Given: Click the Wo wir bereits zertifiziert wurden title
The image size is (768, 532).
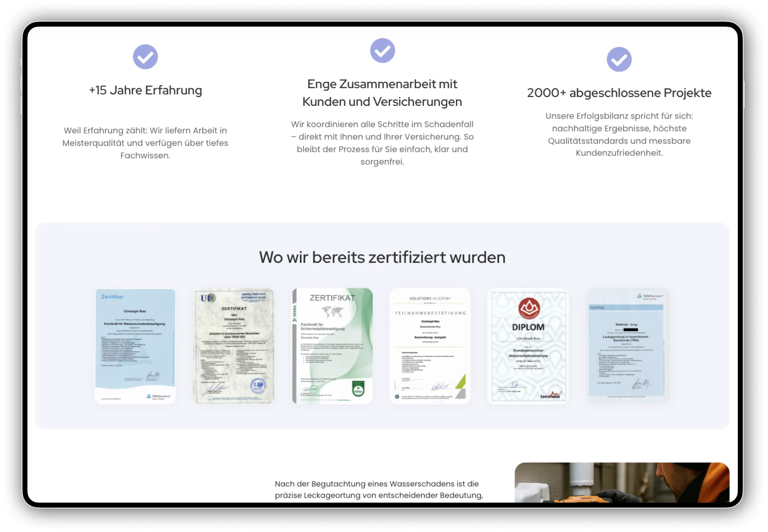Looking at the screenshot, I should pyautogui.click(x=382, y=257).
